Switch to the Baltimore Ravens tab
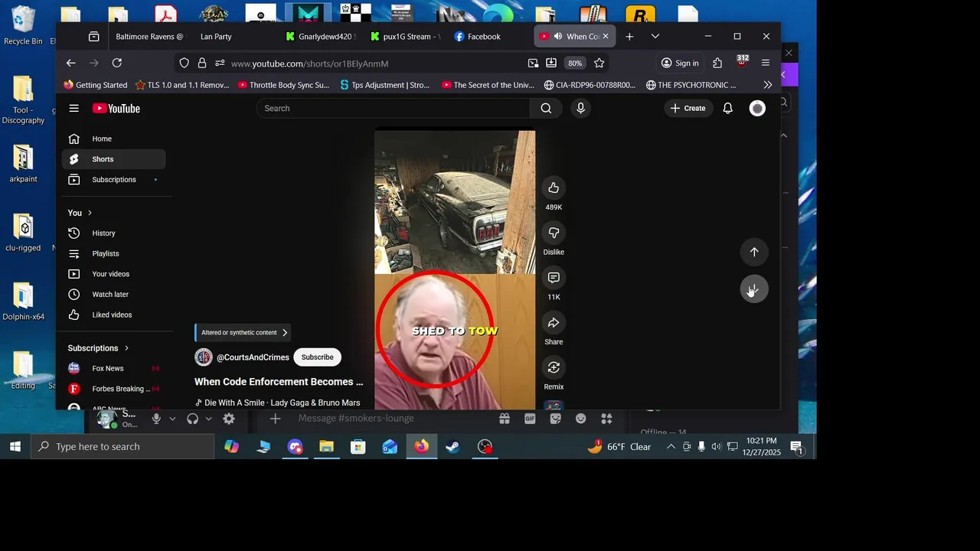This screenshot has width=980, height=551. pyautogui.click(x=149, y=36)
